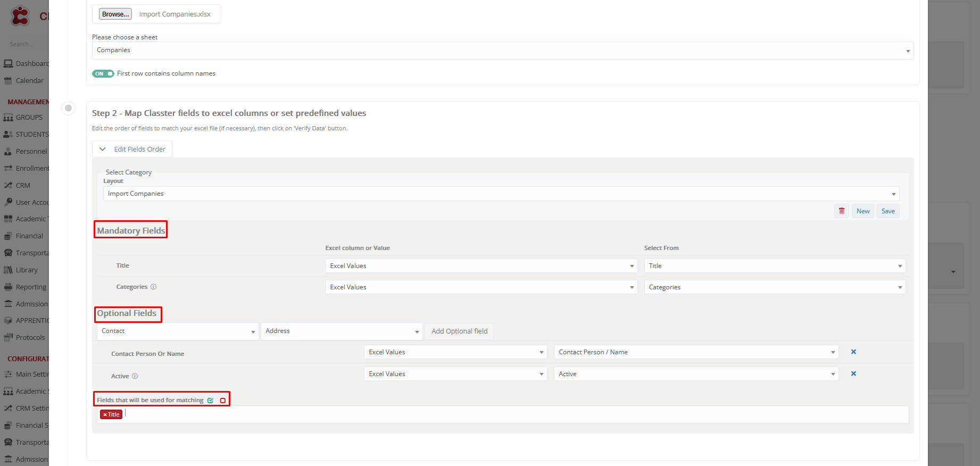980x466 pixels.
Task: Click the info icon beside Active label
Action: (x=135, y=376)
